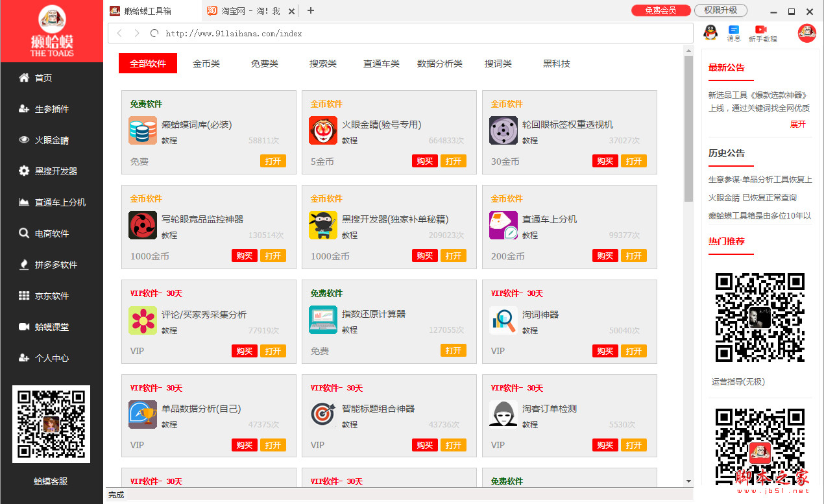This screenshot has width=824, height=504.
Task: Open announcement 生意参谋-单品分析工具恢复上
Action: click(x=760, y=180)
